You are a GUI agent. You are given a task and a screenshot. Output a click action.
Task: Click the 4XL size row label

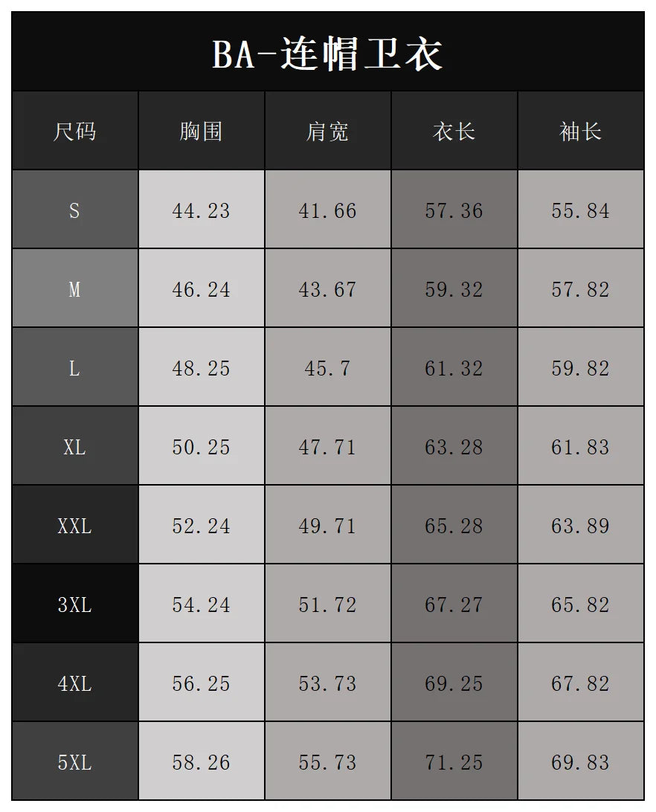(x=74, y=683)
